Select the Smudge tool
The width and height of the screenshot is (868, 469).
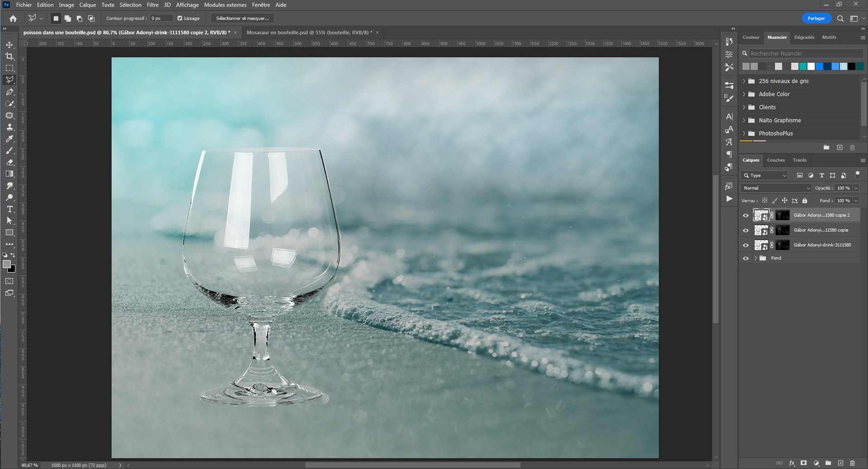[x=9, y=186]
